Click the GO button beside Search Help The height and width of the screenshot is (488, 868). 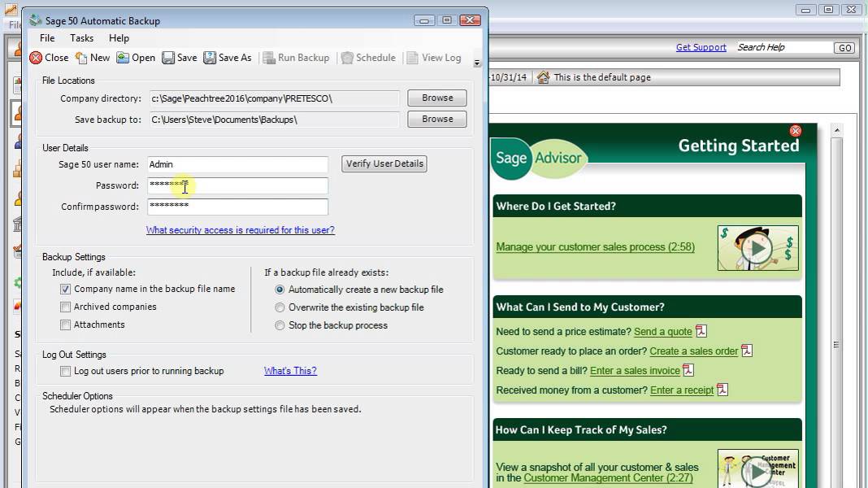click(x=844, y=48)
